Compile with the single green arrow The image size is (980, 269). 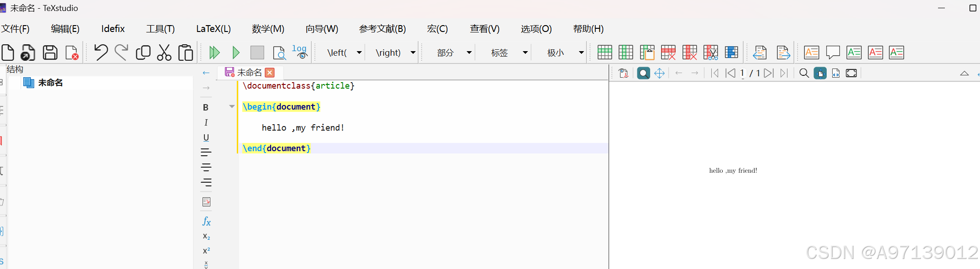236,53
